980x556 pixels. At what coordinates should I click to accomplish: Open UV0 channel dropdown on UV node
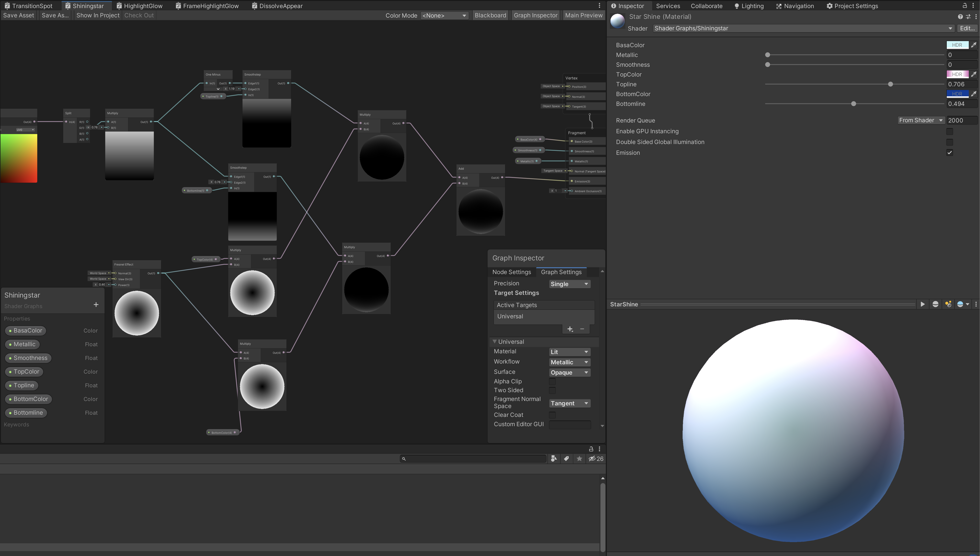point(25,130)
